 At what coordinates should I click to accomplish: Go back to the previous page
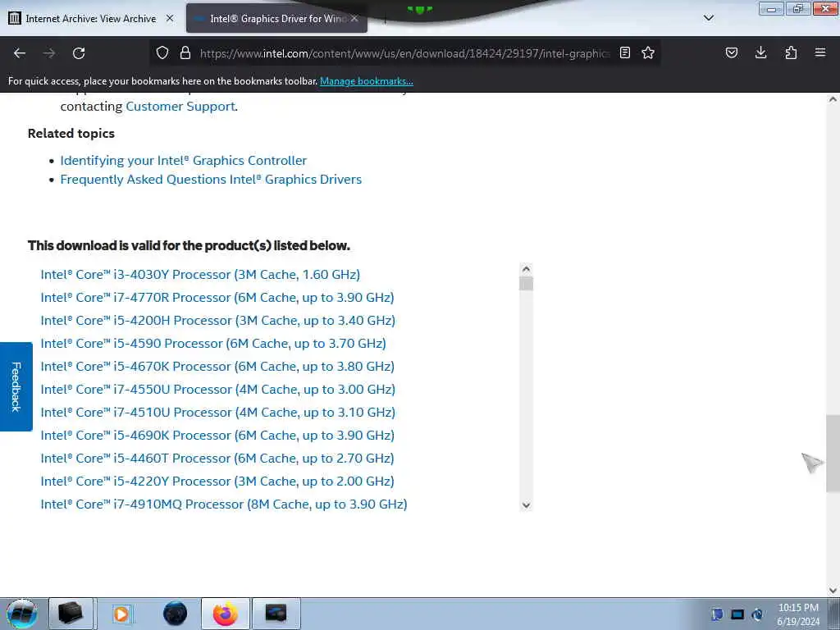(x=20, y=53)
